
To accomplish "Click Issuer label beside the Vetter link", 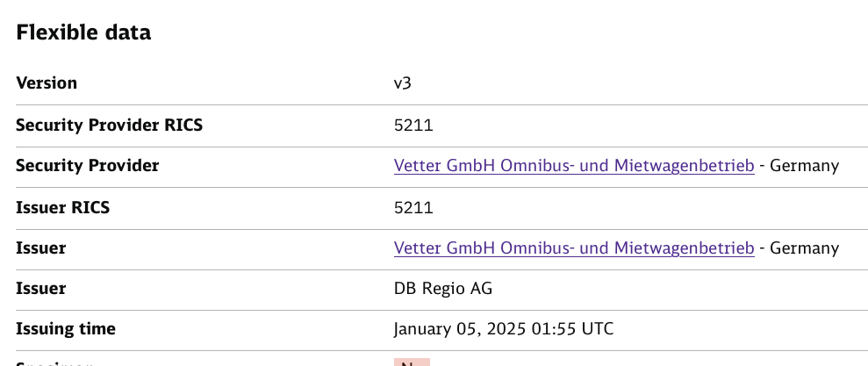I will point(41,248).
